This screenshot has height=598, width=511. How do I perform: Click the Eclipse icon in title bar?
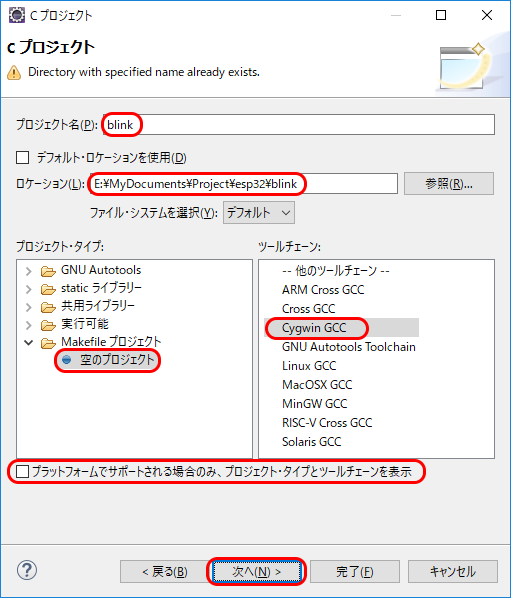17,15
